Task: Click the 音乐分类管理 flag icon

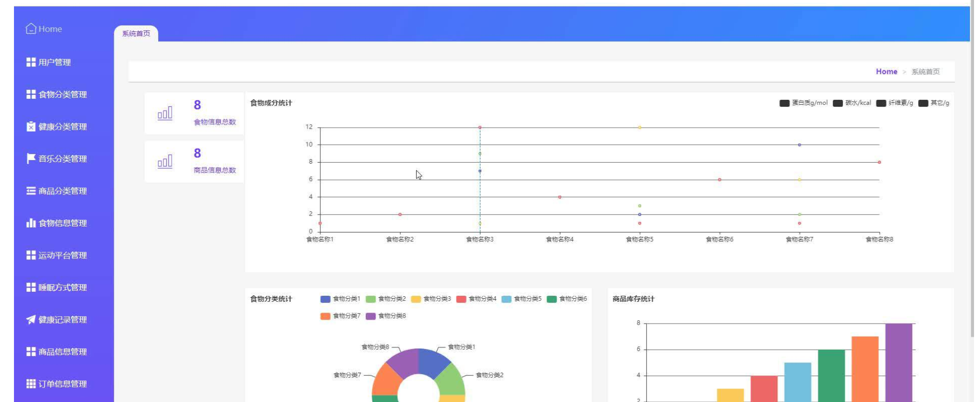Action: [31, 159]
